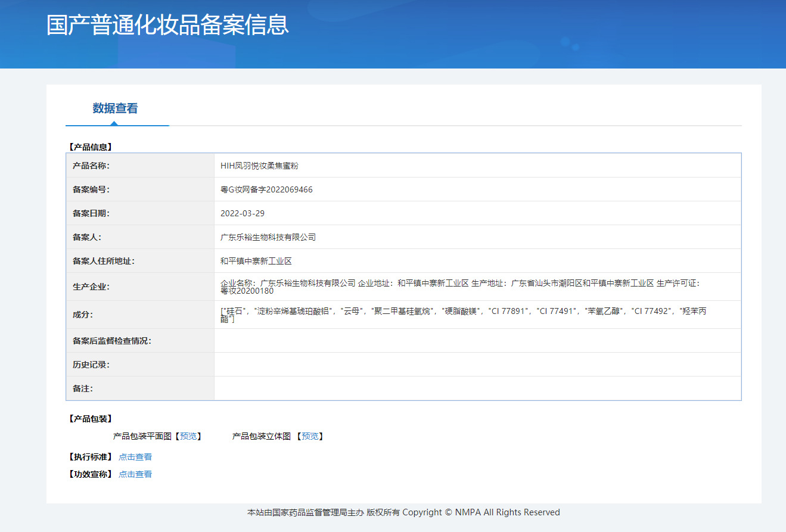Click the 历史记录 row label
The width and height of the screenshot is (786, 532).
pyautogui.click(x=91, y=365)
